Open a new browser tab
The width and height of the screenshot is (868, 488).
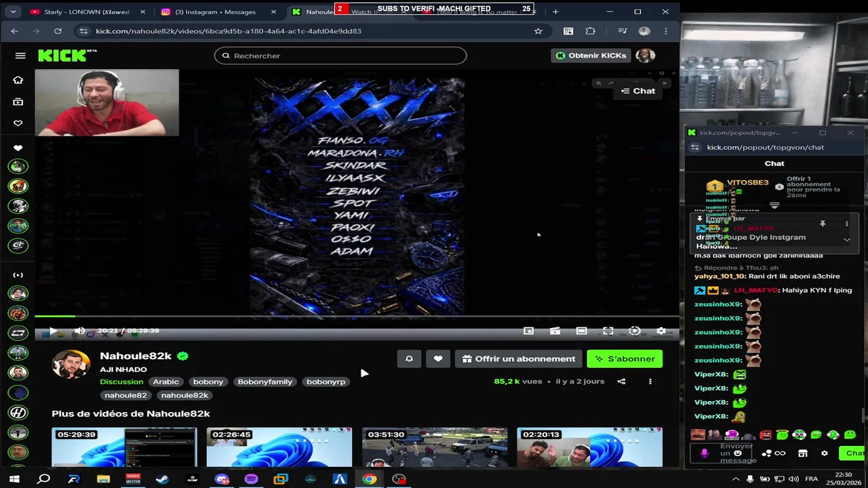[x=555, y=12]
